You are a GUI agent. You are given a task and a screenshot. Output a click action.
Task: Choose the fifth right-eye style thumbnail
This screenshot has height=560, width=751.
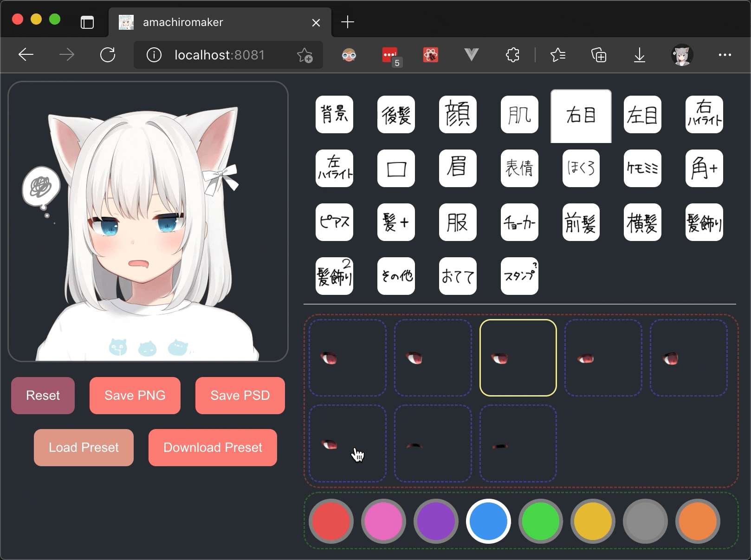[689, 358]
